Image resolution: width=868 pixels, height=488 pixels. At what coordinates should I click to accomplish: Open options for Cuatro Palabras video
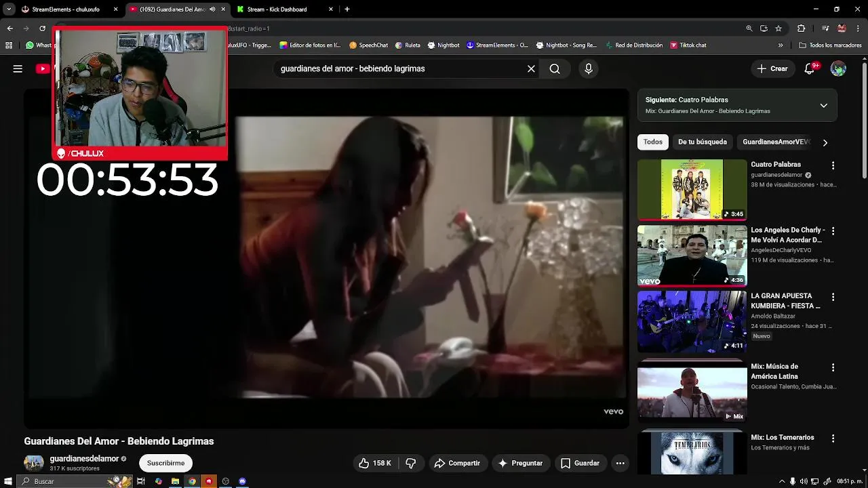point(833,165)
